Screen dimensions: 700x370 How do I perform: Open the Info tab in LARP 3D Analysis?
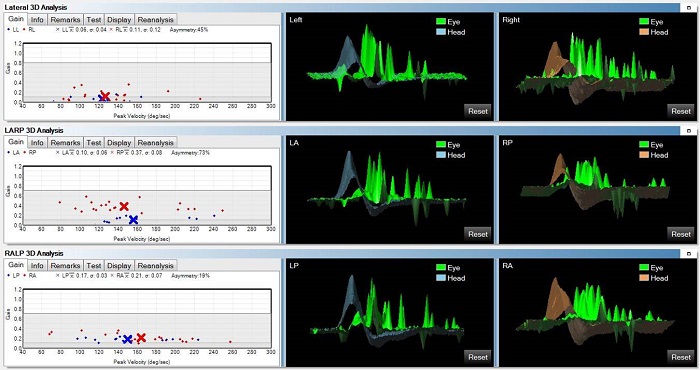37,143
